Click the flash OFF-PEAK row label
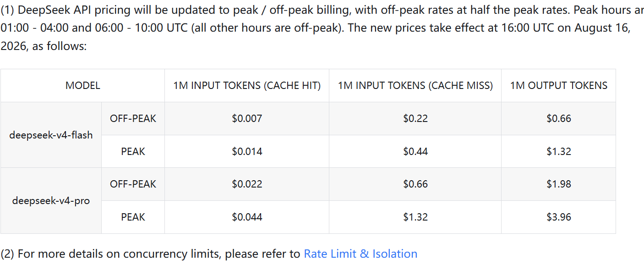The width and height of the screenshot is (644, 271). [x=133, y=118]
